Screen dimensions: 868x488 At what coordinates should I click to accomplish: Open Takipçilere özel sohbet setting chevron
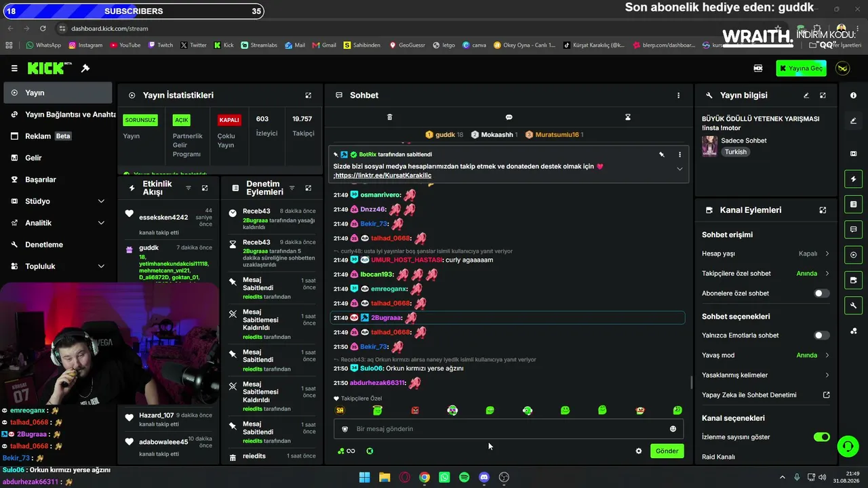click(827, 274)
